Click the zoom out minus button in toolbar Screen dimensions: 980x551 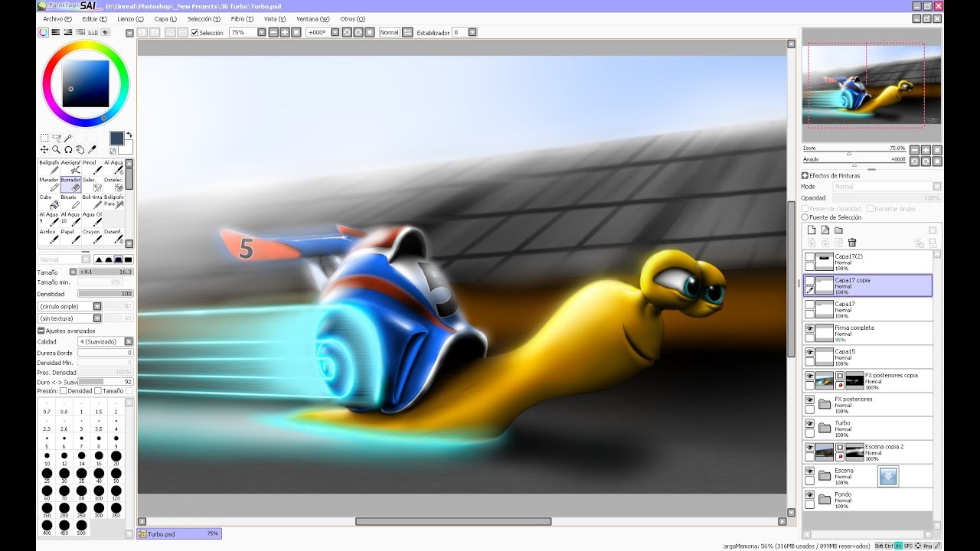click(x=274, y=32)
